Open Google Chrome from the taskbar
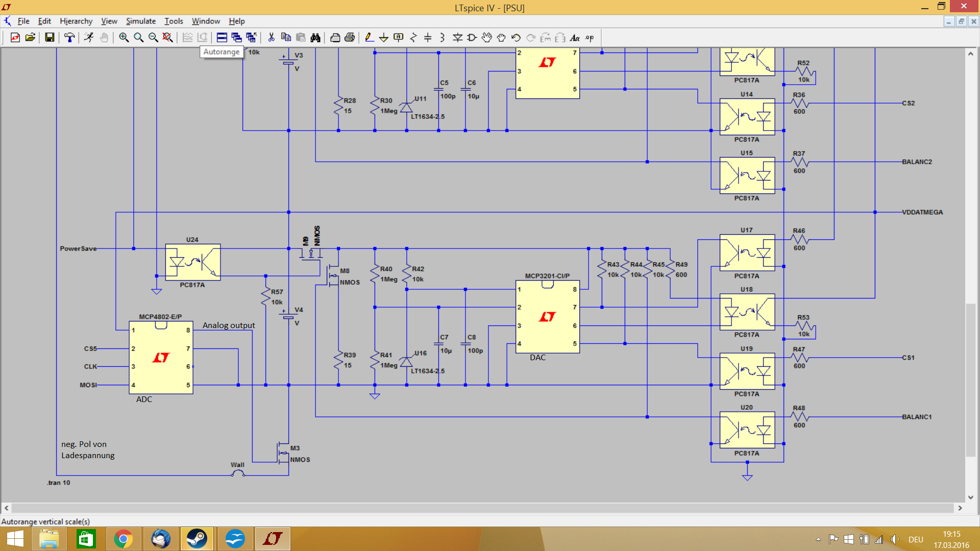Screen dimensions: 980x551 [x=123, y=539]
